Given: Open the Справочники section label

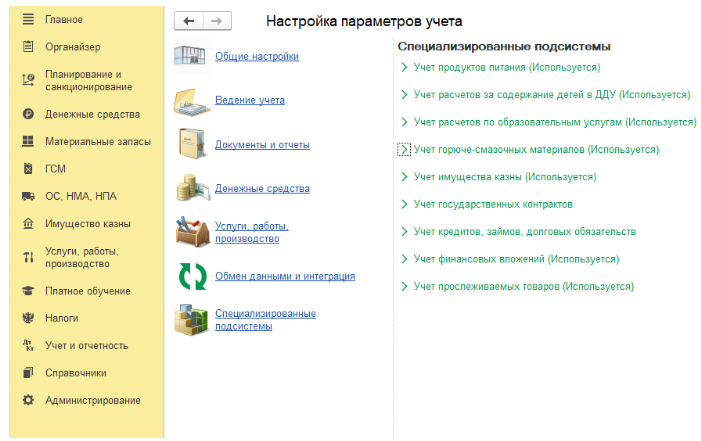Looking at the screenshot, I should (76, 373).
